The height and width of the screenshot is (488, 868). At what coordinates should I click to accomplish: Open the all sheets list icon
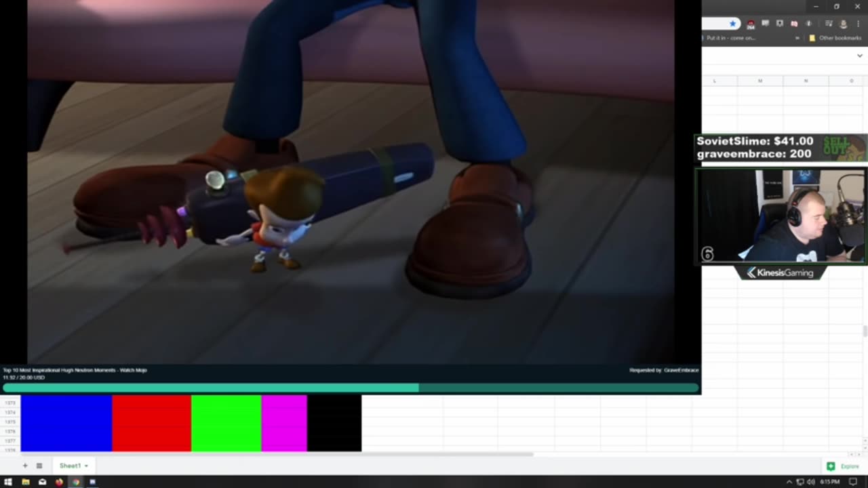[x=39, y=466]
